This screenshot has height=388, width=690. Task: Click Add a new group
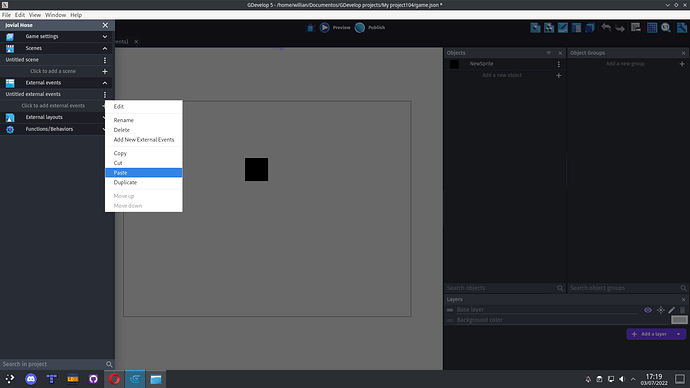point(625,64)
